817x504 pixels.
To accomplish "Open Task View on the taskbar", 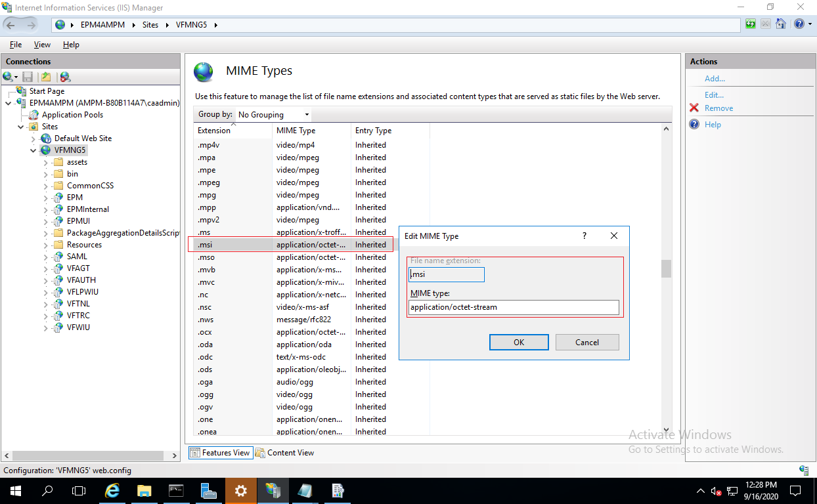I will click(79, 490).
